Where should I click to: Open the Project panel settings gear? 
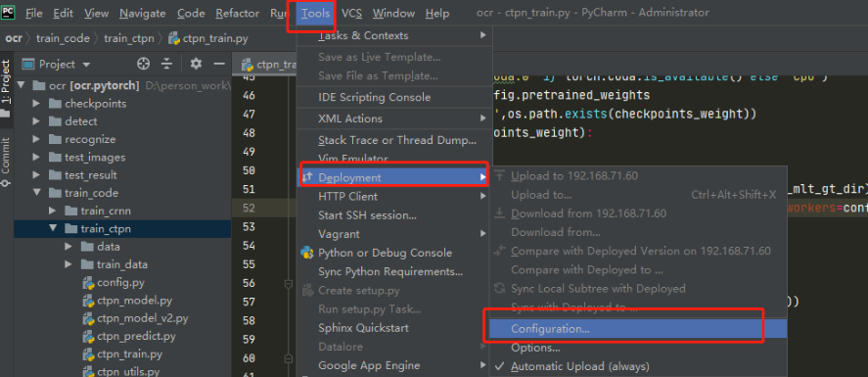point(196,65)
